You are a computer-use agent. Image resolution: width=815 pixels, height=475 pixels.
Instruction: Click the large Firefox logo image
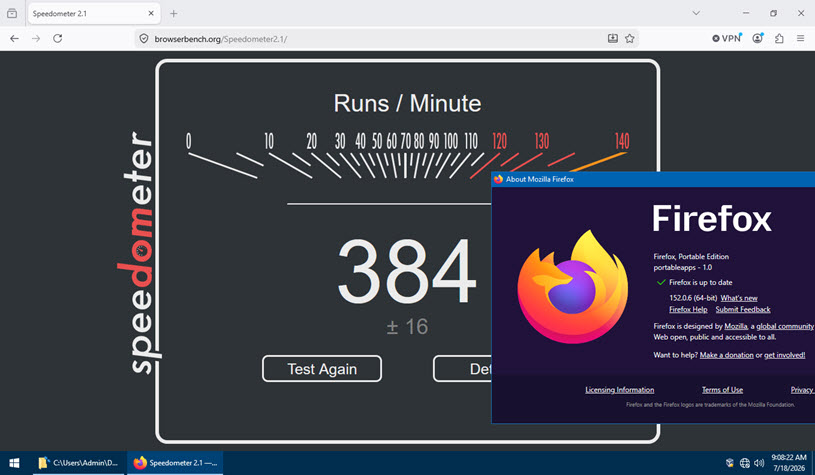pos(573,287)
